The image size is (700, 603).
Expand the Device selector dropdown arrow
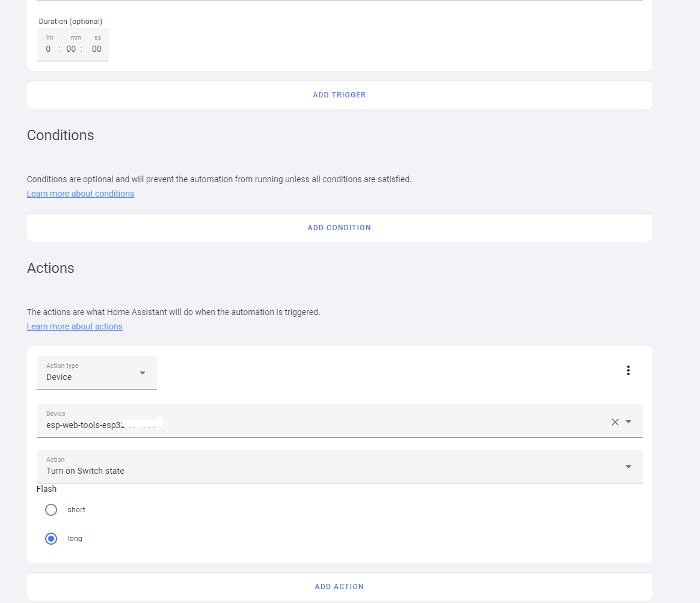pos(628,422)
